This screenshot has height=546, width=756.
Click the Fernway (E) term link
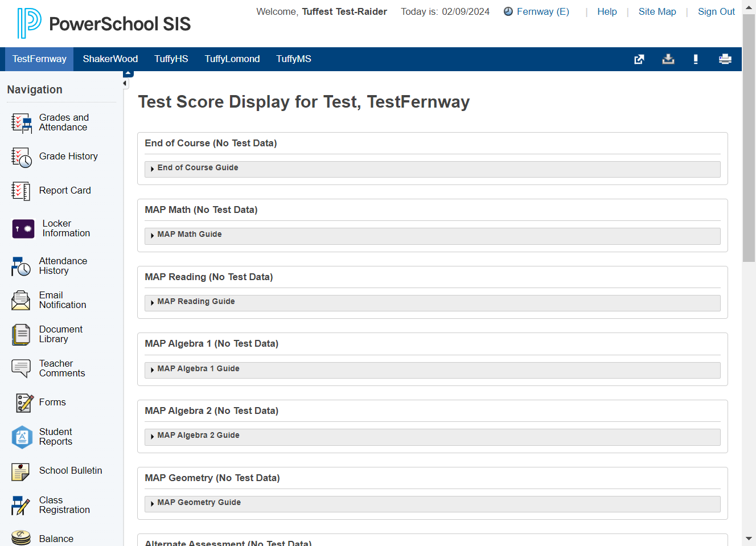[543, 11]
